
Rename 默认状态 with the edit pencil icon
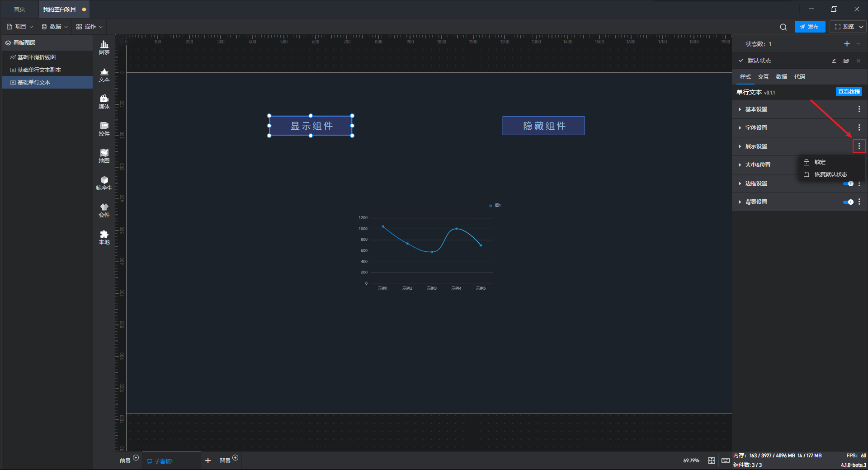point(834,61)
